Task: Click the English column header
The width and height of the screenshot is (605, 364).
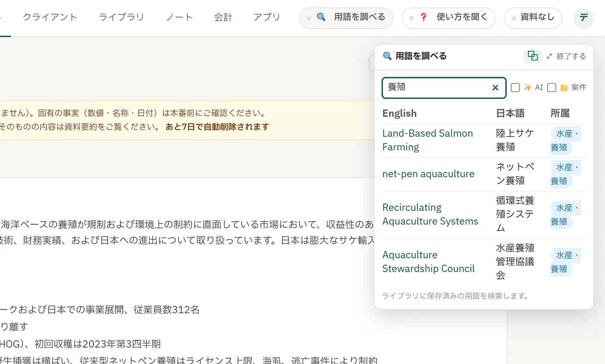Action: [x=399, y=113]
